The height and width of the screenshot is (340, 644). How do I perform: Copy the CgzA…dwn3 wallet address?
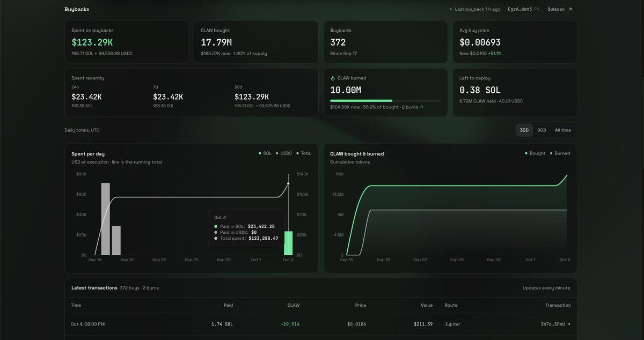point(536,9)
